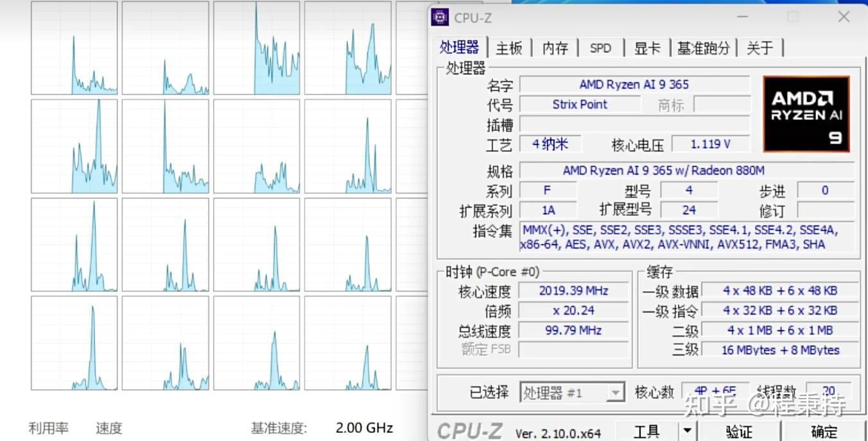Click the active 处理器 tab
This screenshot has width=868, height=441.
(460, 48)
